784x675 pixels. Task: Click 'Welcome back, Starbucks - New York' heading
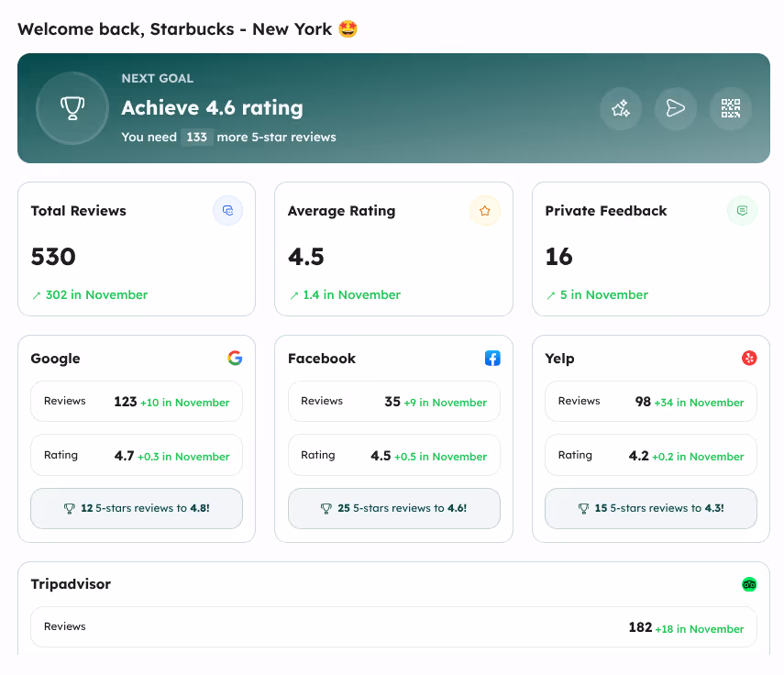pos(175,29)
